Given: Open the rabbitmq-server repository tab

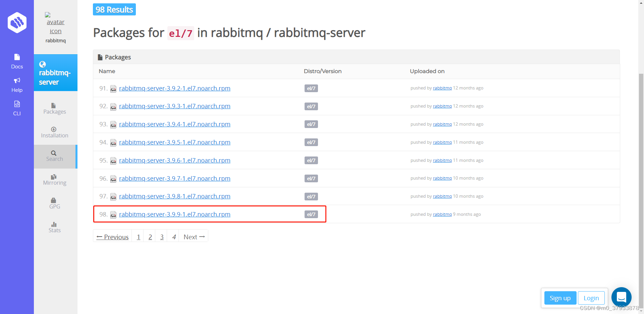Looking at the screenshot, I should tap(56, 73).
